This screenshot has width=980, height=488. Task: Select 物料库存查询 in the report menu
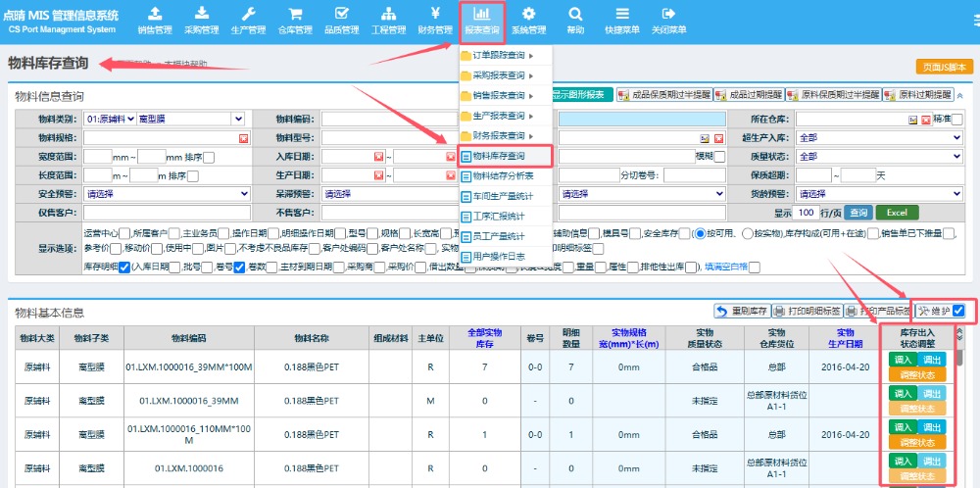tap(499, 156)
